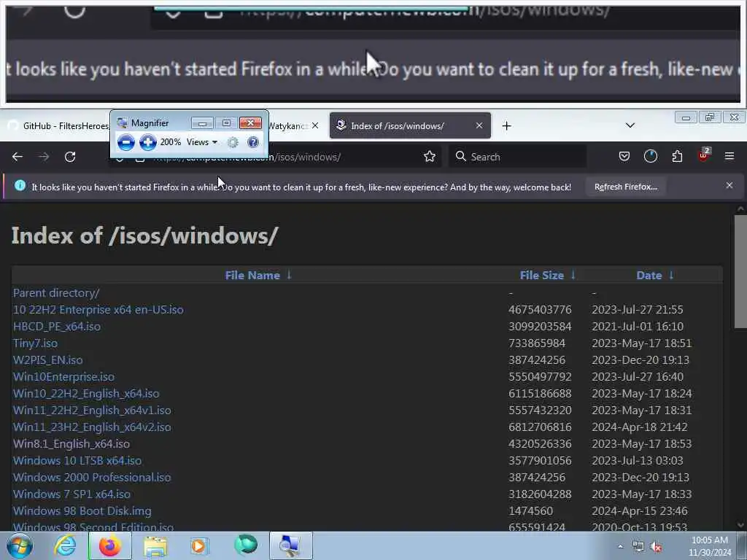Go back in Firefox history
The height and width of the screenshot is (560, 747).
pos(18,157)
